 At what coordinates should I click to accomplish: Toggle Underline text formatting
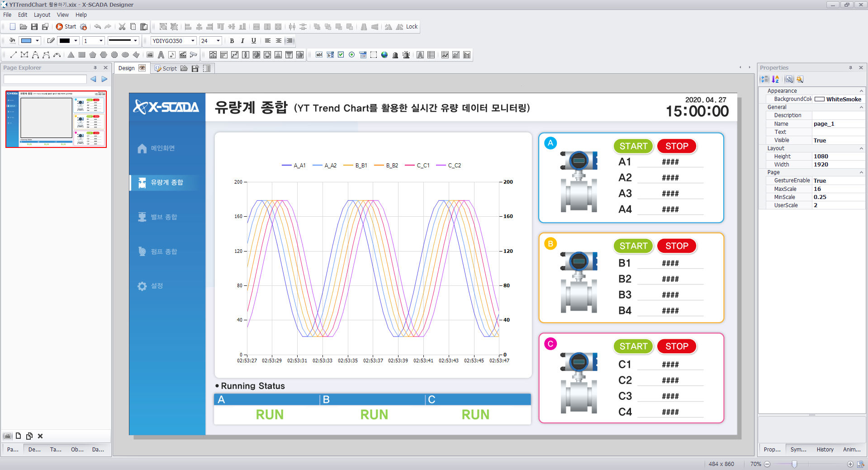[254, 41]
